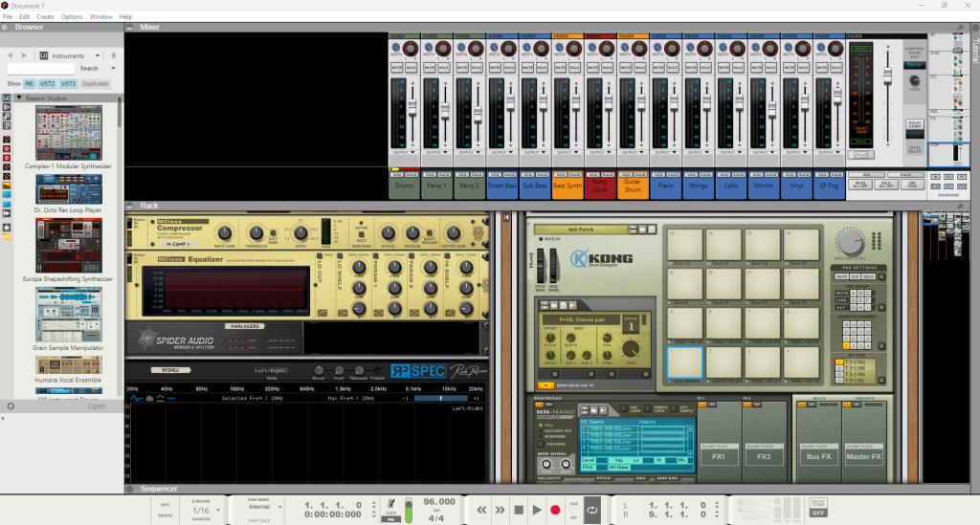Open the Window menu

100,17
